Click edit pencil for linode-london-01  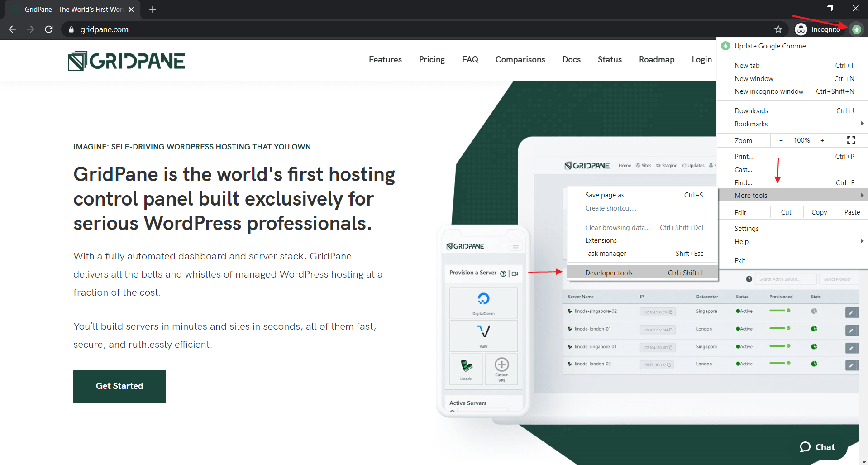point(852,330)
